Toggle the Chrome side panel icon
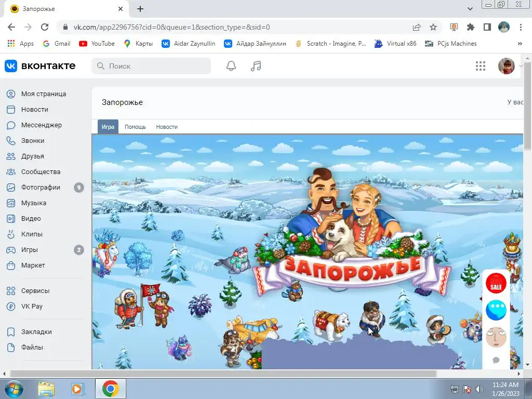The height and width of the screenshot is (399, 532). click(487, 27)
